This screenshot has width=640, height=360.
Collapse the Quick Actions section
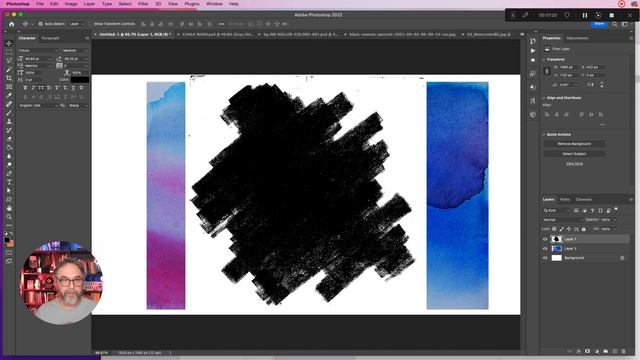(544, 135)
